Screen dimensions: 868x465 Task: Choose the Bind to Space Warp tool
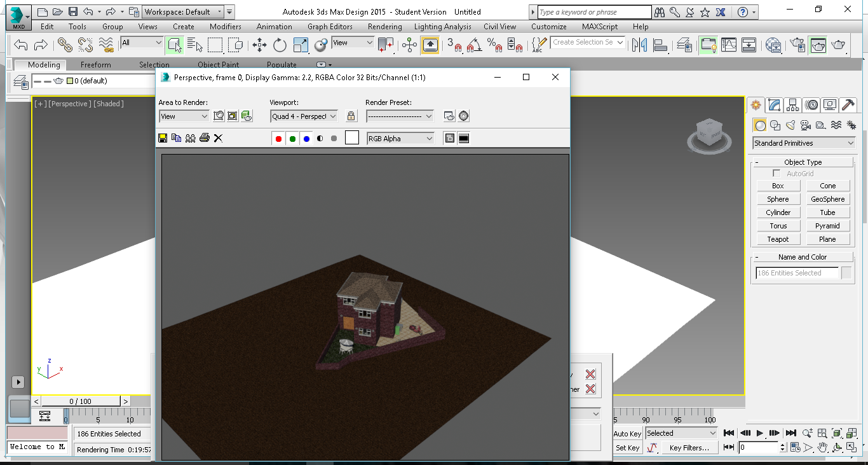tap(106, 45)
